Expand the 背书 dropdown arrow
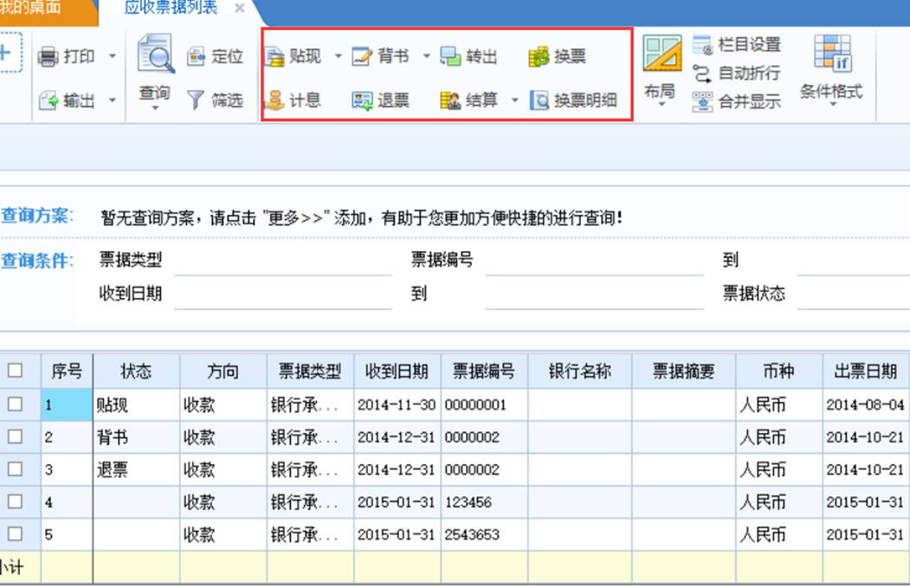Viewport: 910px width, 588px height. [x=427, y=56]
